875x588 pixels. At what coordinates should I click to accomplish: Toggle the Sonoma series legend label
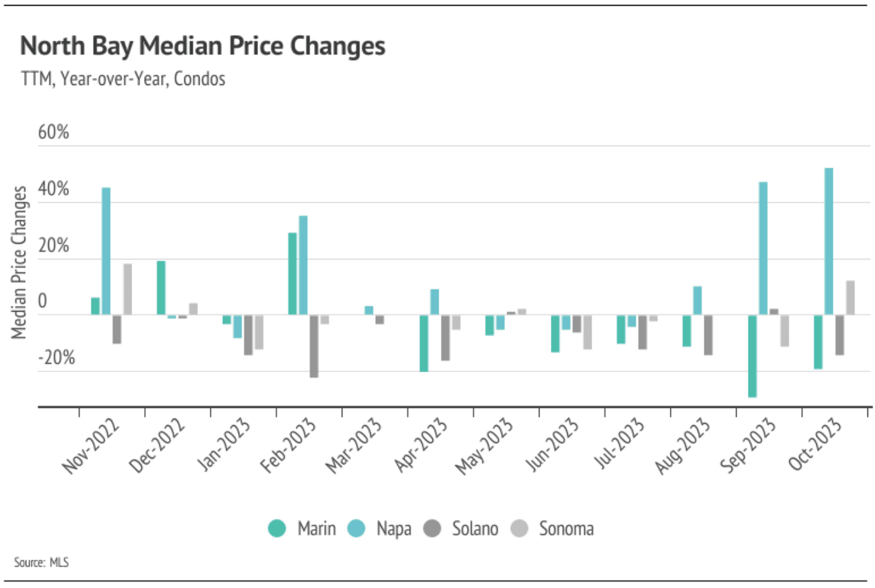coord(566,528)
